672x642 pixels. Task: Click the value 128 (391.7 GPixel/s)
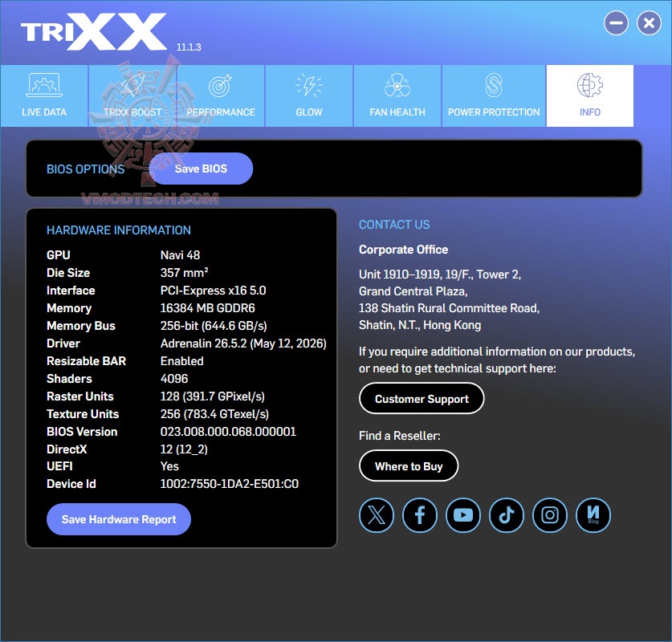click(x=213, y=396)
